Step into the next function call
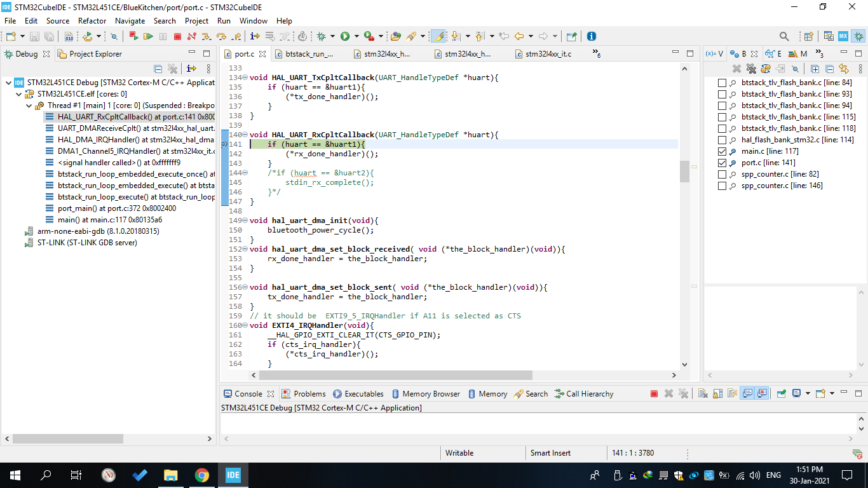This screenshot has width=868, height=488. point(206,36)
